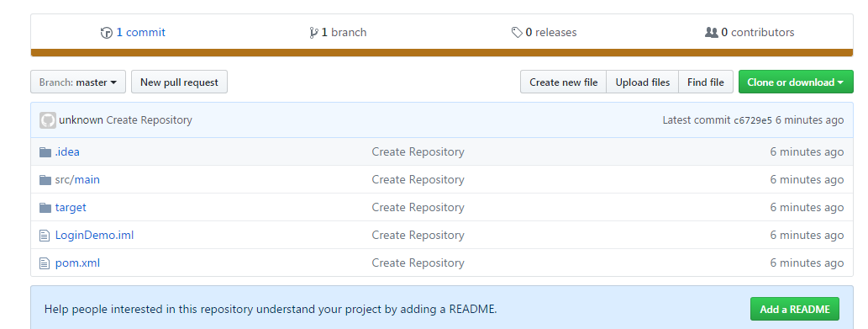Click the New pull request button
Viewport: 868px width, 329px height.
coord(179,82)
